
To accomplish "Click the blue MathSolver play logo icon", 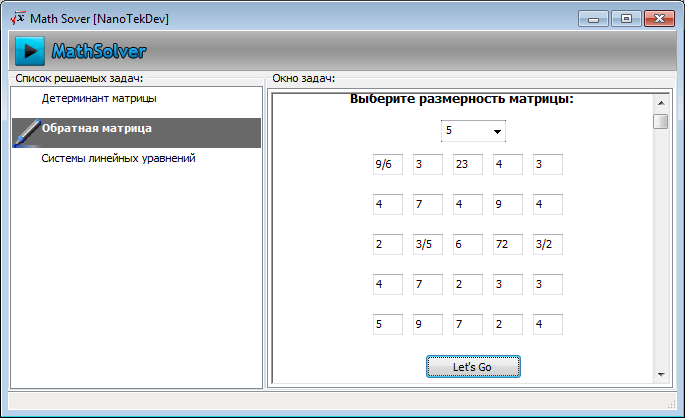I will tap(30, 51).
